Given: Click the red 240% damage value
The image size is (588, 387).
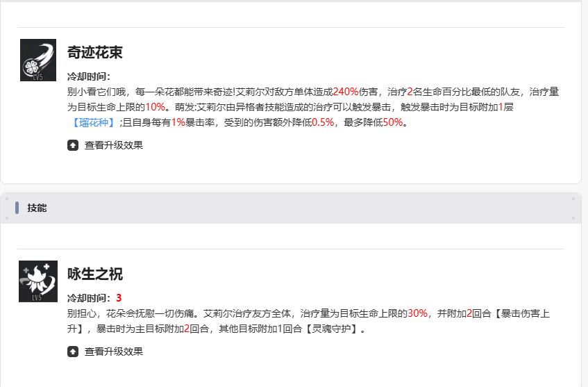Looking at the screenshot, I should [346, 92].
